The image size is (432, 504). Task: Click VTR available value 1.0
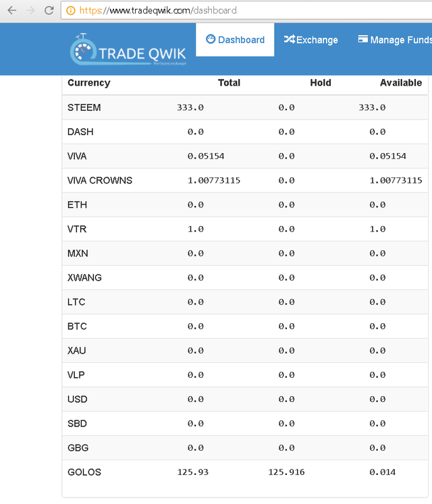tap(377, 229)
